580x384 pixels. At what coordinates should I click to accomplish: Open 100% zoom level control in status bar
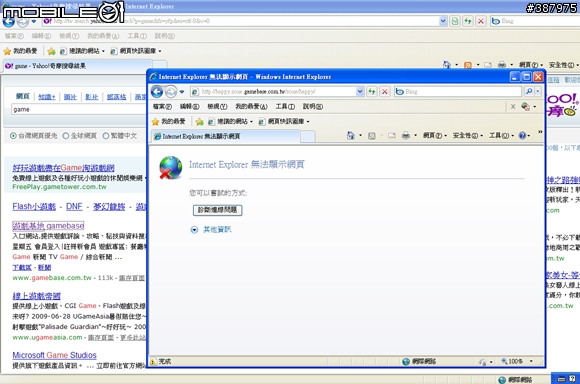[512, 361]
